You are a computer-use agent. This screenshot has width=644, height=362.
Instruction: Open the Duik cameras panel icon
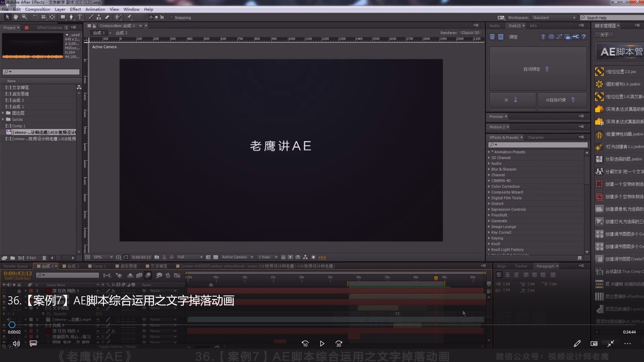click(568, 37)
